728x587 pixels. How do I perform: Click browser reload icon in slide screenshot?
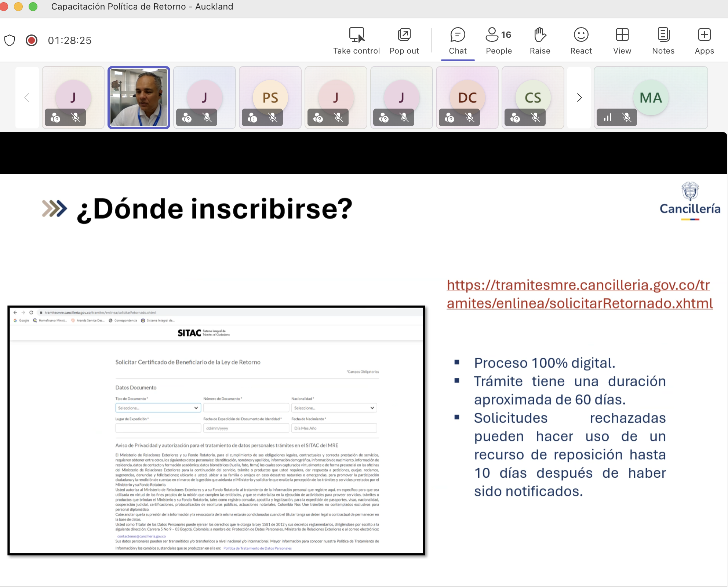pyautogui.click(x=31, y=312)
